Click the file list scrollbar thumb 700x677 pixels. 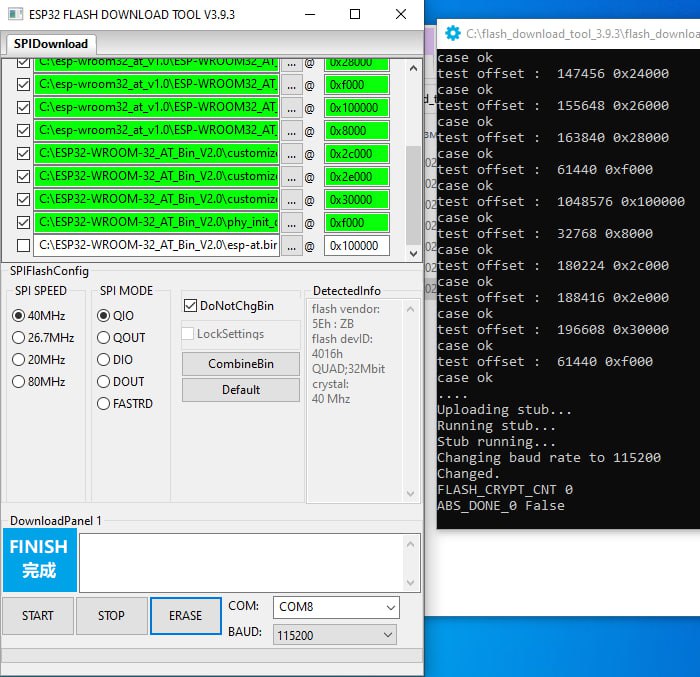413,196
